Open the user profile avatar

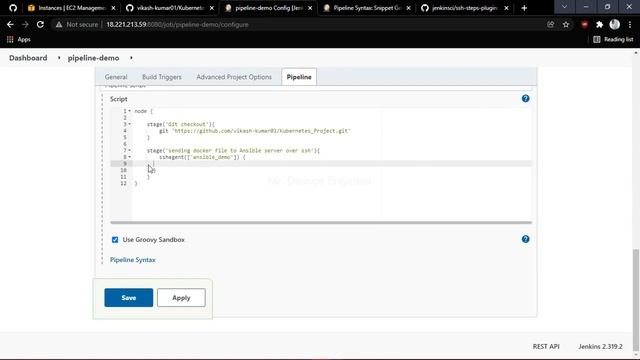pos(615,24)
